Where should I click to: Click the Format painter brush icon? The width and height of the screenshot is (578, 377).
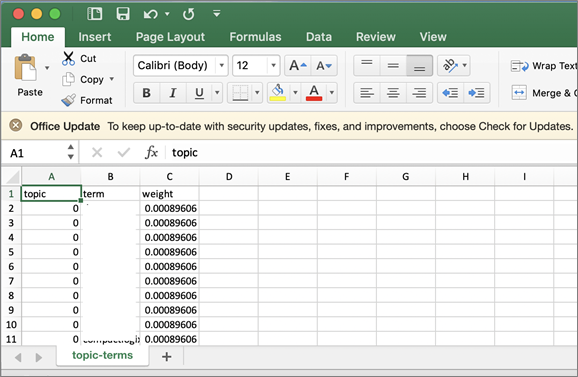(x=68, y=100)
